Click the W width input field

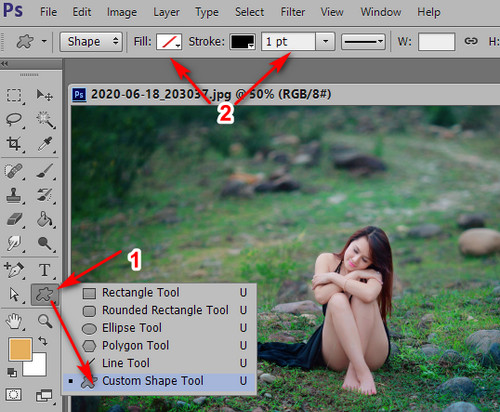[436, 42]
